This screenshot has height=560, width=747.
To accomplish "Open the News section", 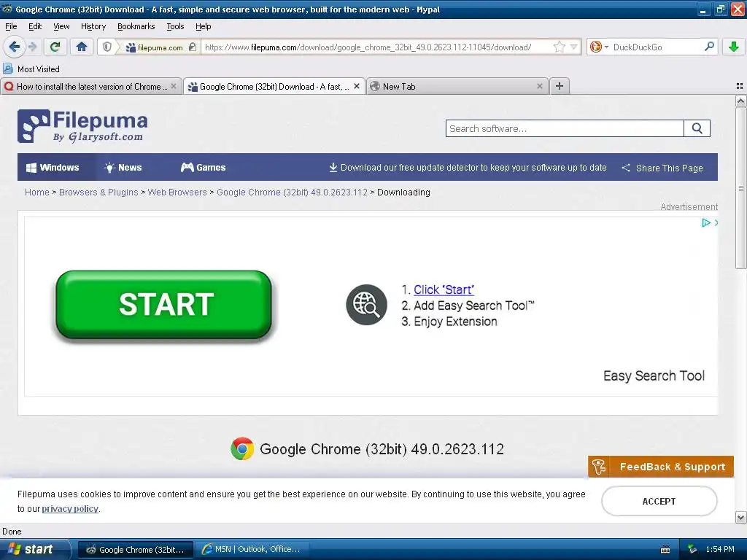I will pos(123,167).
